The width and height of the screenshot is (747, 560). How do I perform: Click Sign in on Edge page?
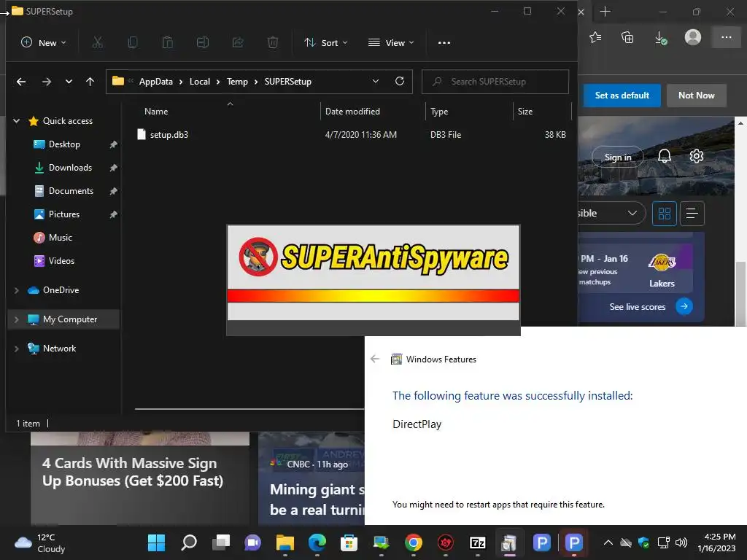point(617,157)
